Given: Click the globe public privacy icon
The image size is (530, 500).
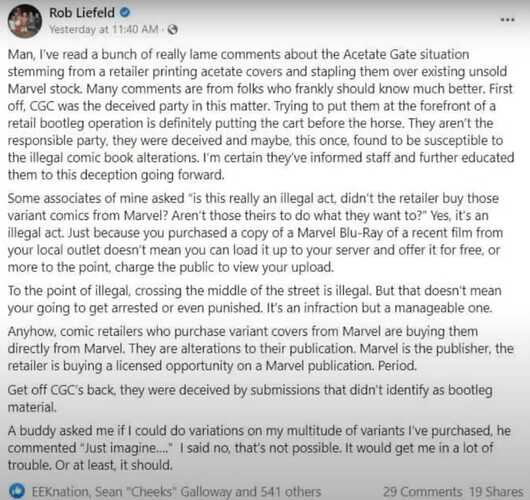Looking at the screenshot, I should [172, 30].
